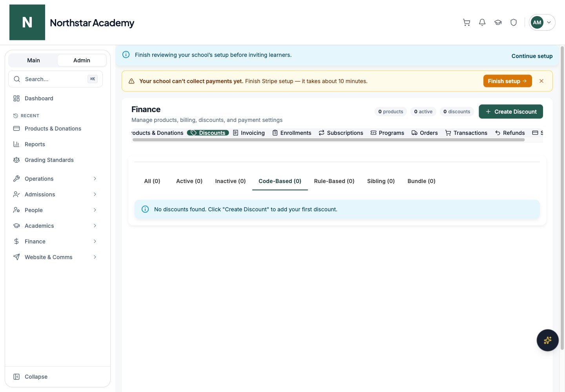Click Create Discount button

511,112
